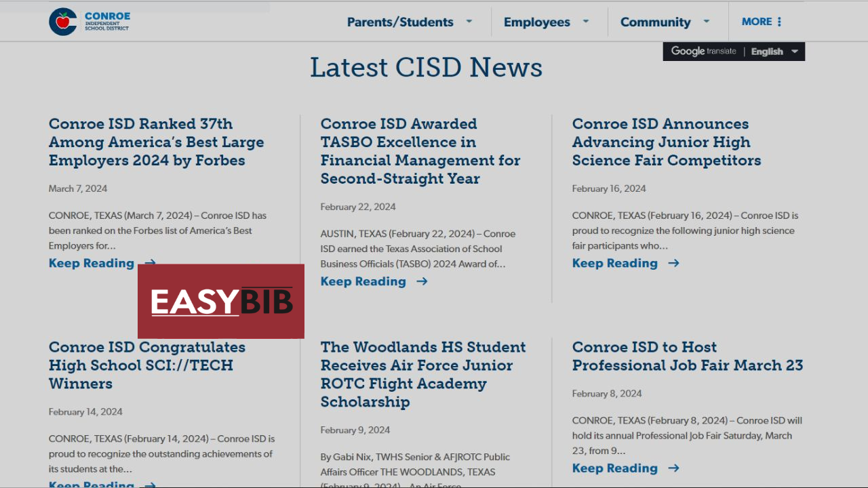Click Keep Reading under TASBO article
The height and width of the screenshot is (488, 868).
click(x=363, y=281)
